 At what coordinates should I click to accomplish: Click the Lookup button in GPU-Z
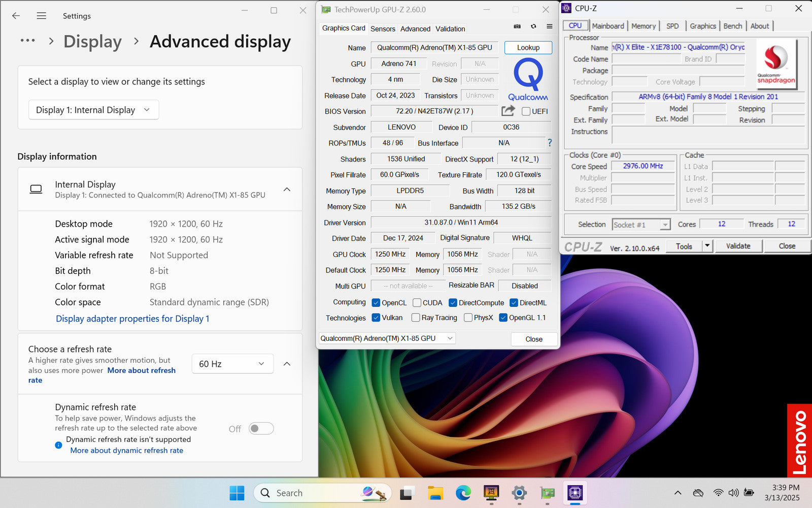tap(528, 48)
